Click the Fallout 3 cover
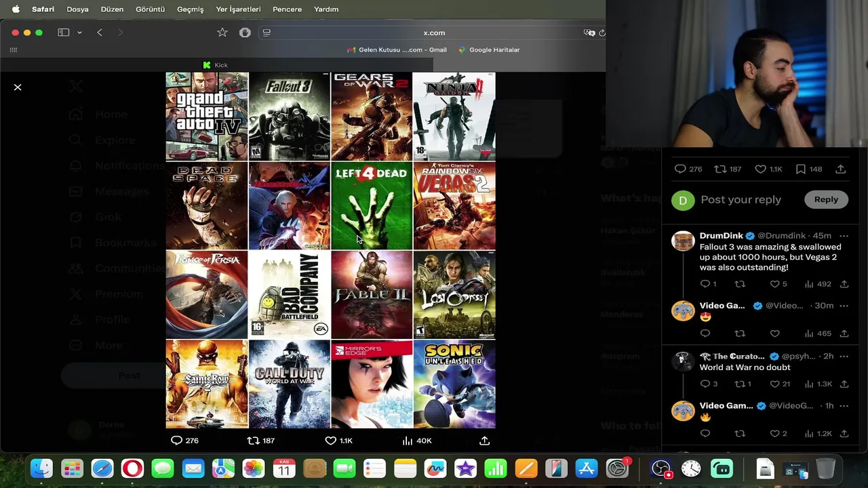Viewport: 868px width, 488px height. [x=290, y=117]
